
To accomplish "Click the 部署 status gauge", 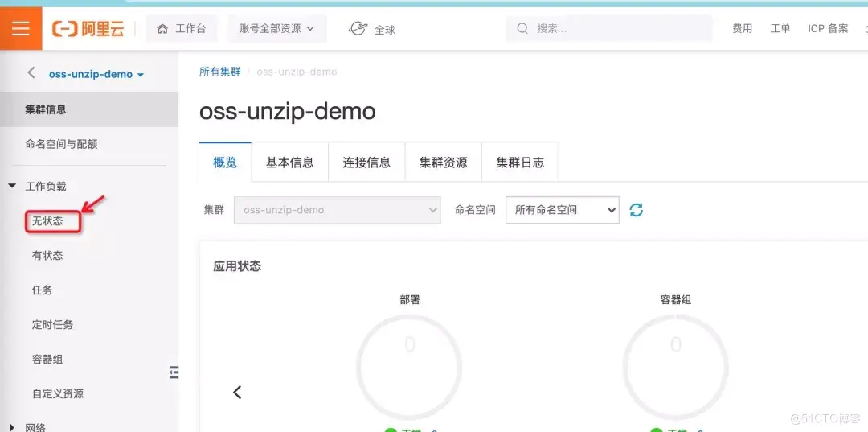I will 409,367.
